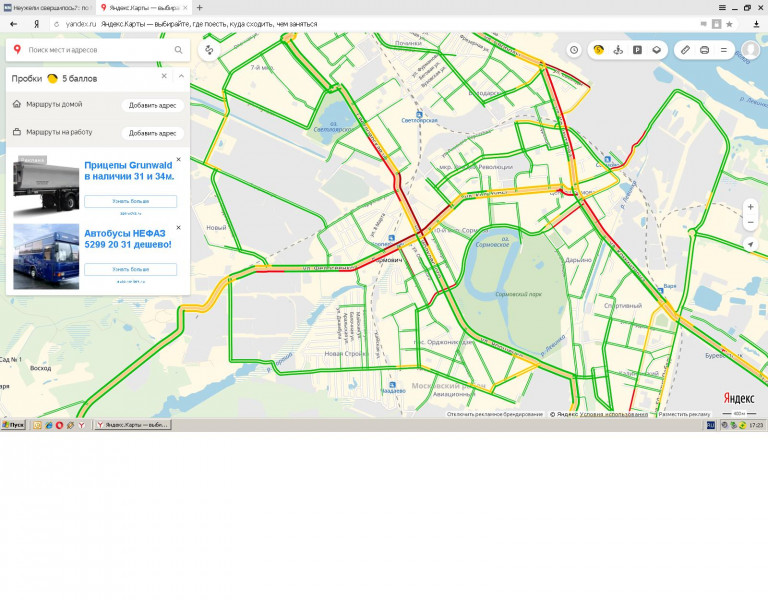Click the trailer ad thumbnail
Viewport: 768px width, 600px height.
tap(46, 187)
